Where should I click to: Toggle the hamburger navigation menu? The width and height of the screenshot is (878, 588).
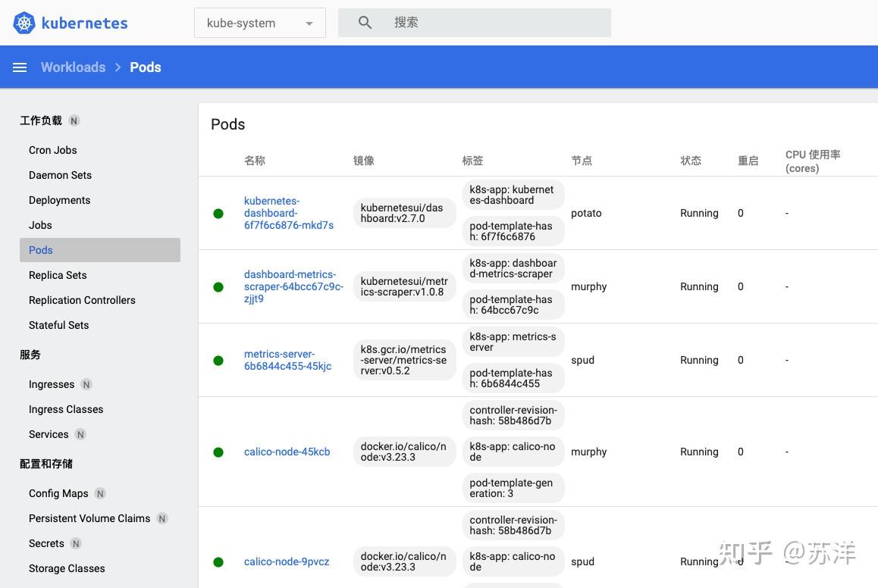click(x=20, y=67)
